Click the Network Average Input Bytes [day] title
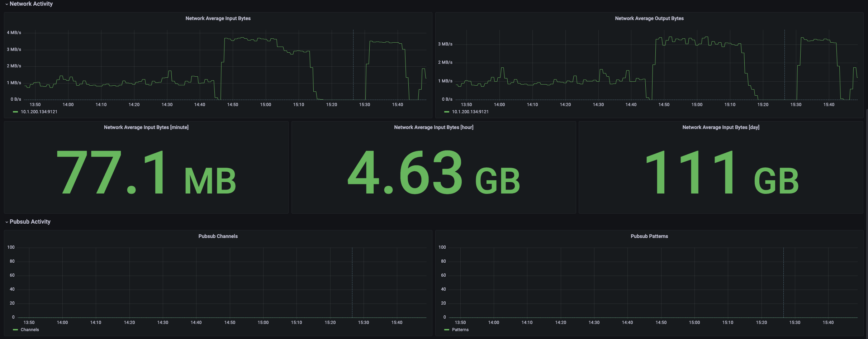Viewport: 868px width, 339px height. tap(721, 128)
